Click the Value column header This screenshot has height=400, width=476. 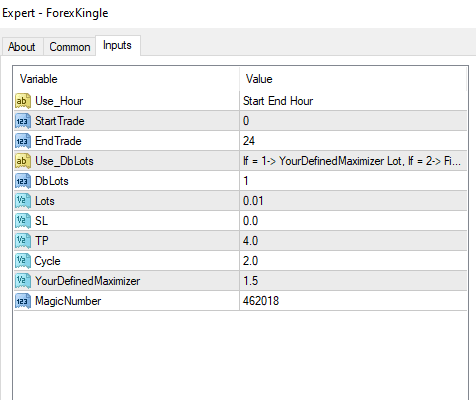point(353,79)
